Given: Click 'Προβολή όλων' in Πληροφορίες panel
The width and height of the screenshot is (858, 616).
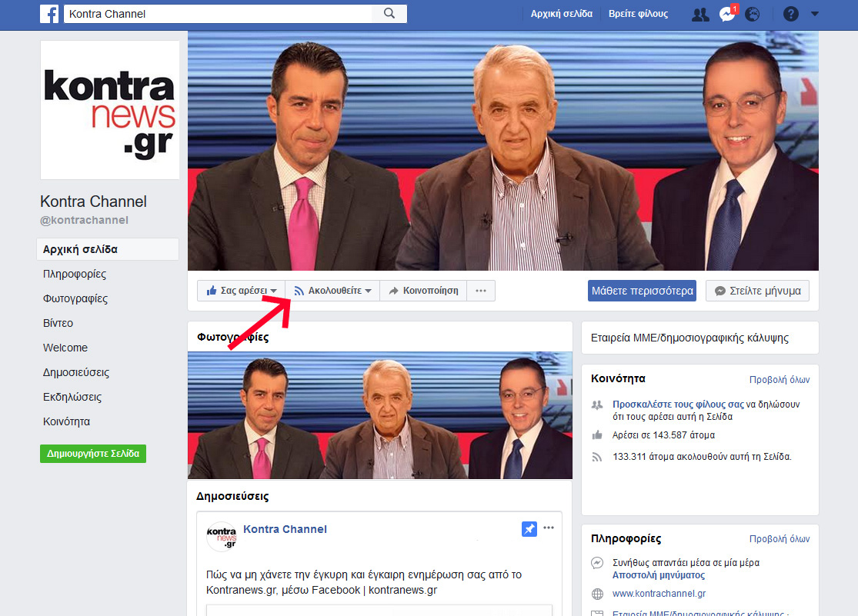Looking at the screenshot, I should pyautogui.click(x=780, y=539).
